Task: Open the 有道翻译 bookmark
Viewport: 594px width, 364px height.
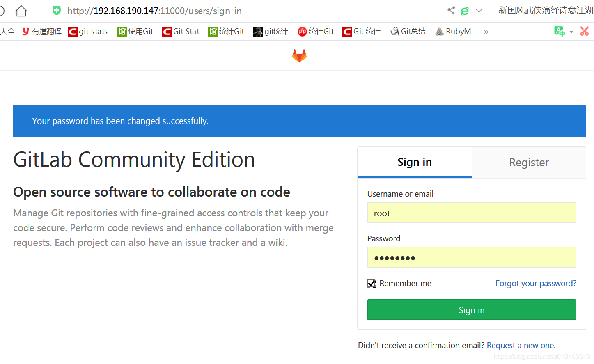Action: pyautogui.click(x=42, y=32)
